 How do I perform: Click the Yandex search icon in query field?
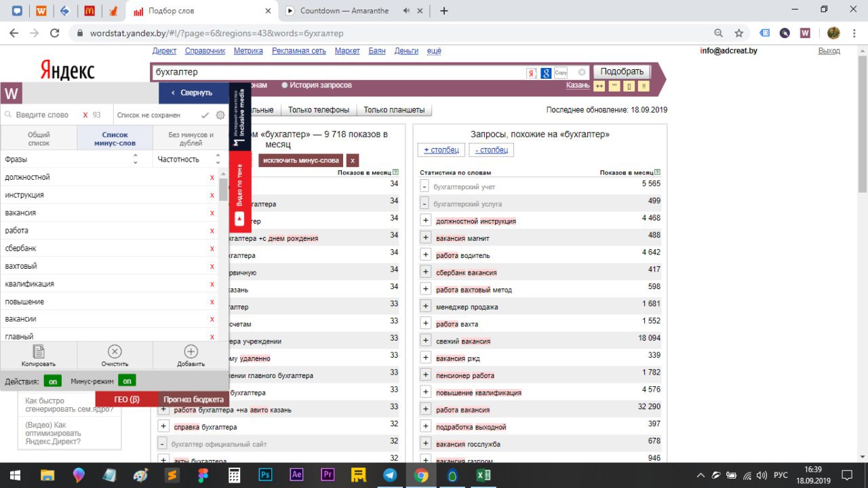(532, 73)
